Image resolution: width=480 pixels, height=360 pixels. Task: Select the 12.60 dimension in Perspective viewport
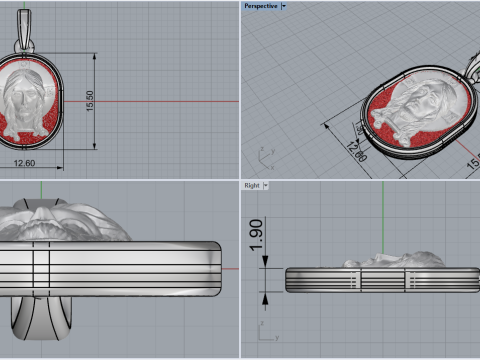[357, 151]
